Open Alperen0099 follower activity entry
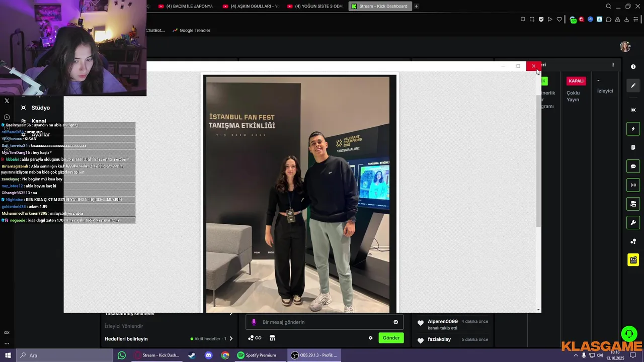 click(453, 324)
